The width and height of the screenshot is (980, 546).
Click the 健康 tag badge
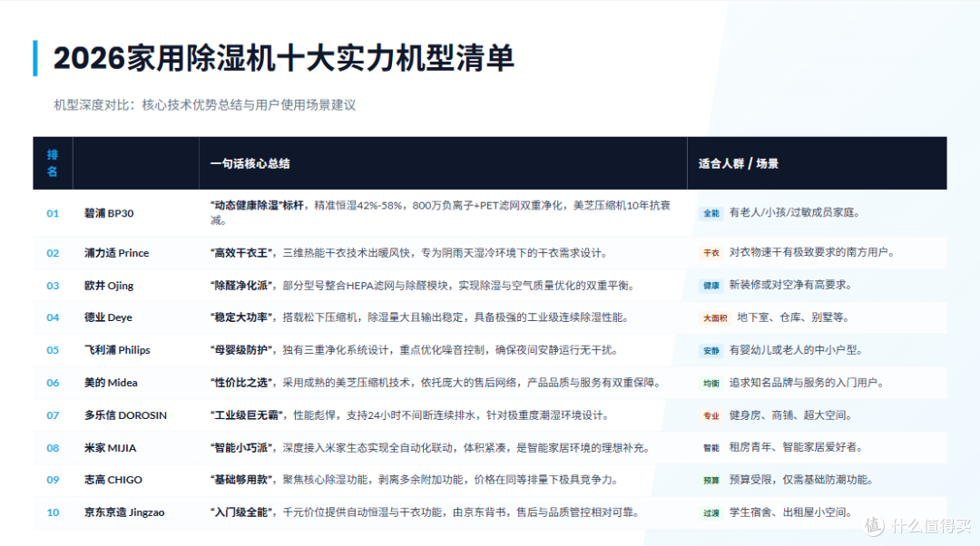coord(711,286)
